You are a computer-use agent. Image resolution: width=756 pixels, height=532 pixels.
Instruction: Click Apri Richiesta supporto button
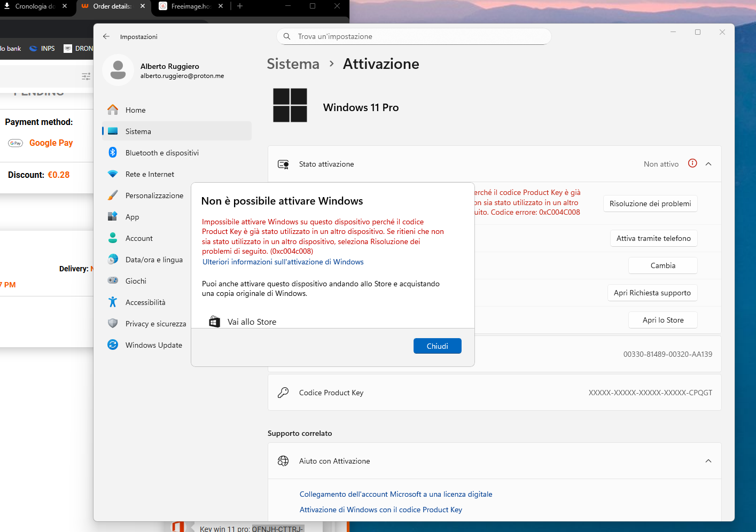coord(652,293)
